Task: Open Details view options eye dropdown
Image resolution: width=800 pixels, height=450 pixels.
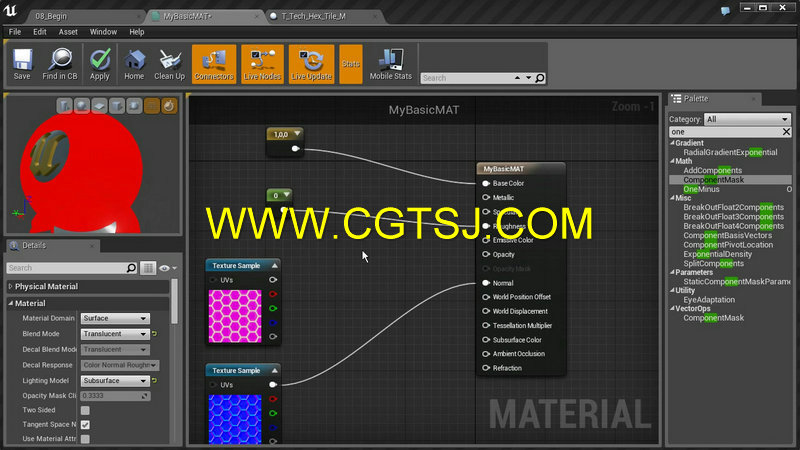Action: pyautogui.click(x=168, y=268)
